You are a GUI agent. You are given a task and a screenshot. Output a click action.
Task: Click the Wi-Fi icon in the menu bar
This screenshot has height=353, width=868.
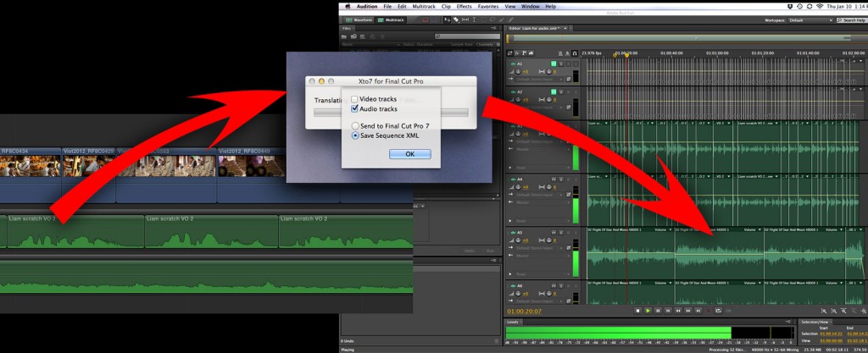819,6
